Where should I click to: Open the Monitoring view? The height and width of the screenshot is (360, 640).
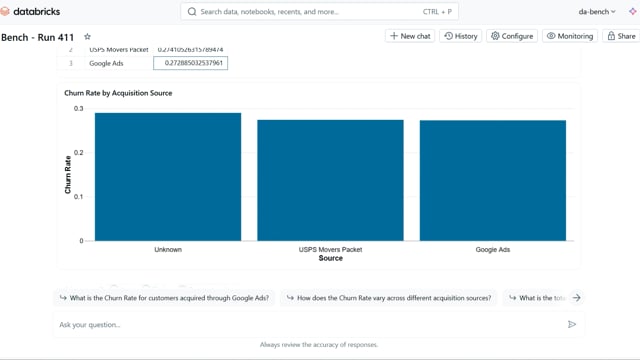pos(570,36)
